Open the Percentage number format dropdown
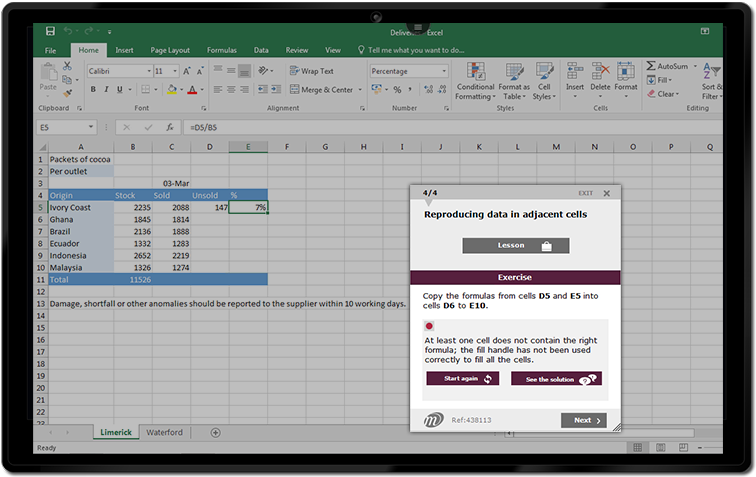This screenshot has width=756, height=477. pyautogui.click(x=444, y=71)
